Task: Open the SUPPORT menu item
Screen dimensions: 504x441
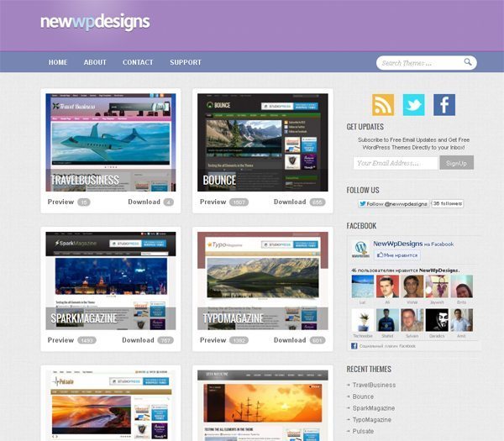Action: pos(186,62)
